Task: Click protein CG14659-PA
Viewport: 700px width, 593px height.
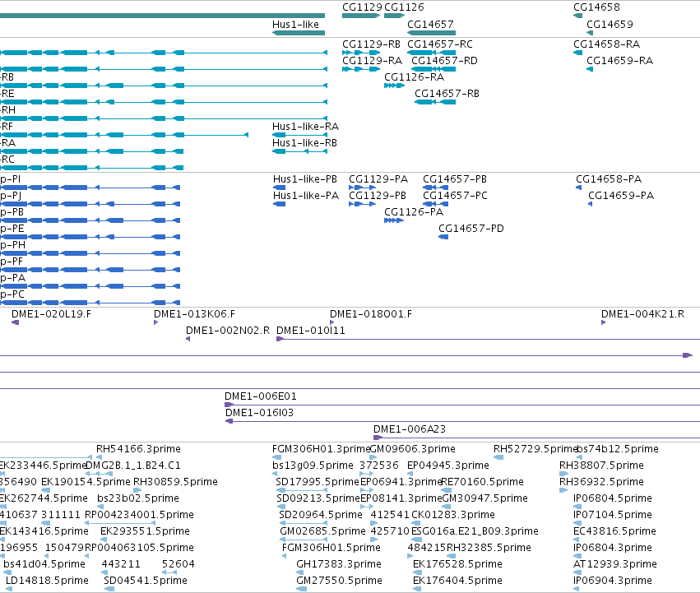Action: pos(621,196)
